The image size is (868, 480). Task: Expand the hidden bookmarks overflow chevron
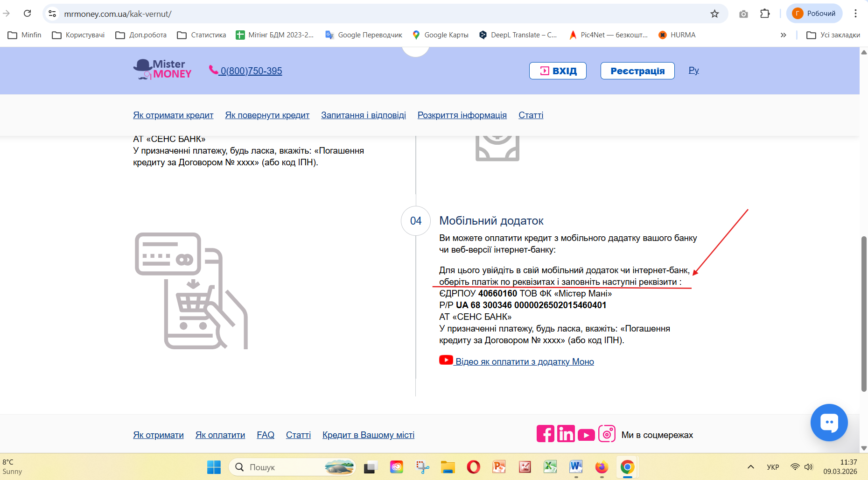pos(784,35)
